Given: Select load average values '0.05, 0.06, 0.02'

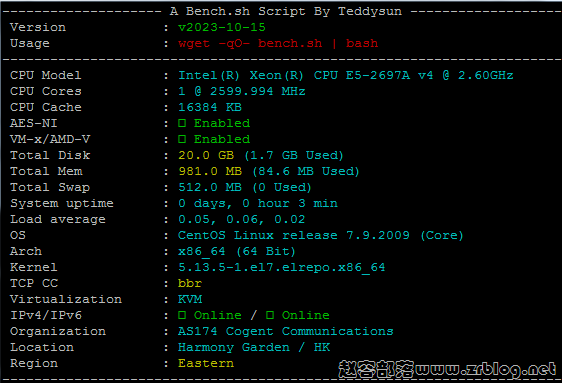Looking at the screenshot, I should [242, 219].
